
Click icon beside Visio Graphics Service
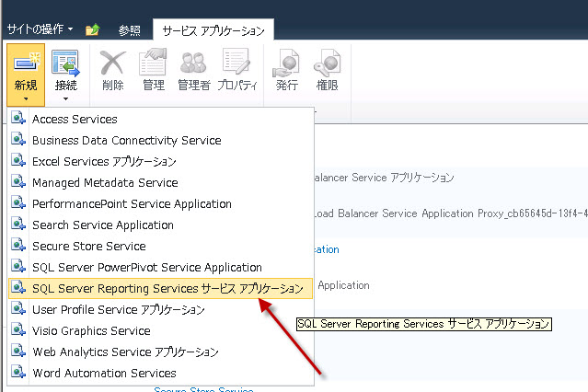tap(18, 330)
